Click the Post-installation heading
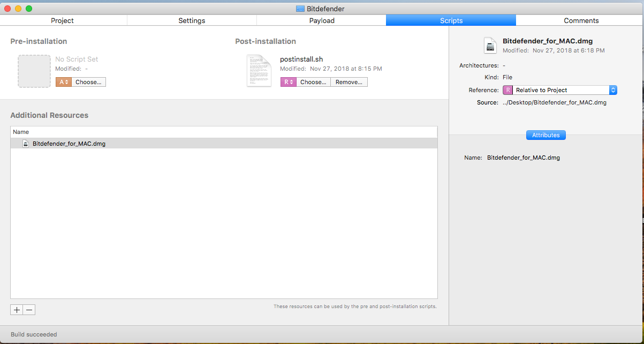644x344 pixels. tap(266, 41)
